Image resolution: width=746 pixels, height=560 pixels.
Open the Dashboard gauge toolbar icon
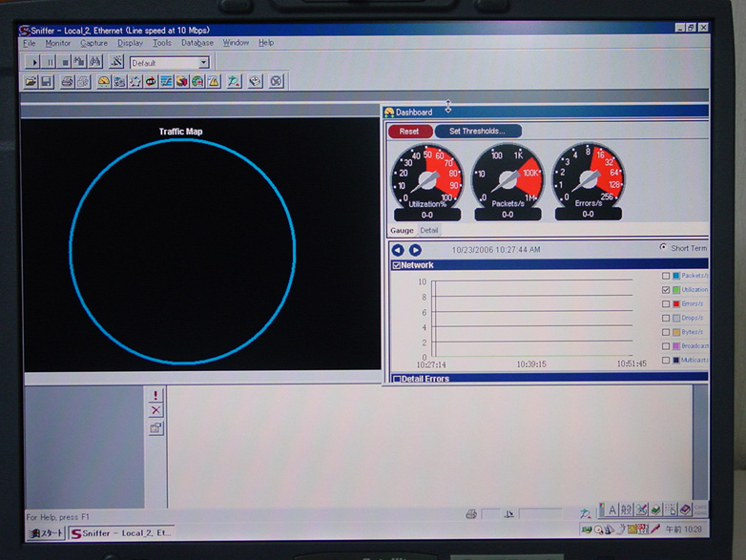tap(104, 83)
